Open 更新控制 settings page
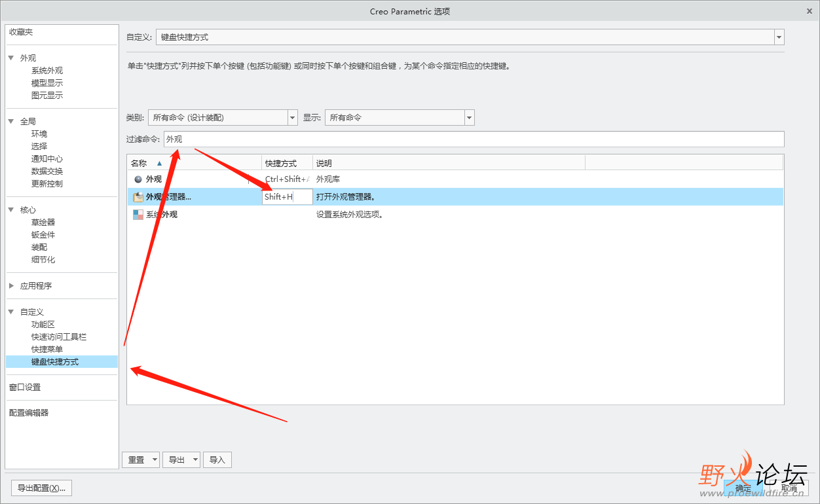 (47, 184)
